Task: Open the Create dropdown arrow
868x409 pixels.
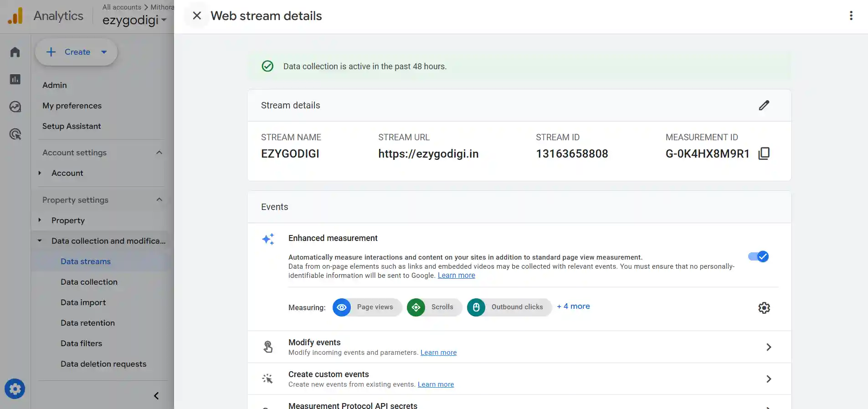Action: [x=104, y=52]
